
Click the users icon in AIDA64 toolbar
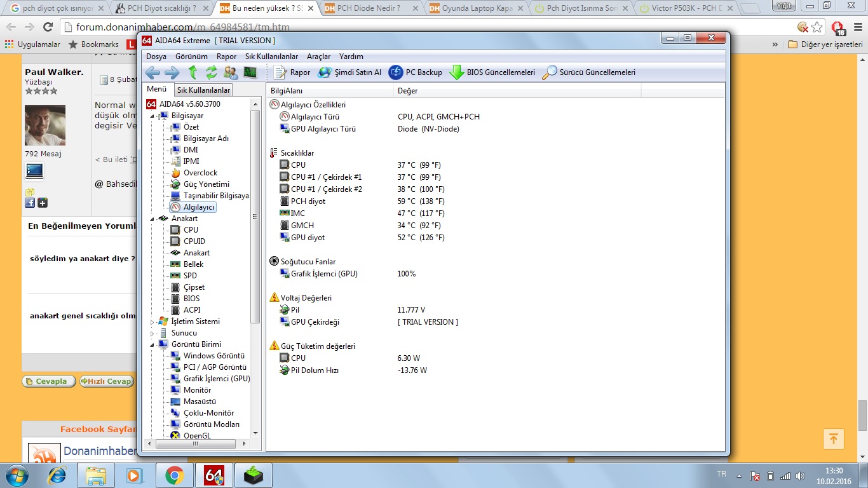click(231, 72)
